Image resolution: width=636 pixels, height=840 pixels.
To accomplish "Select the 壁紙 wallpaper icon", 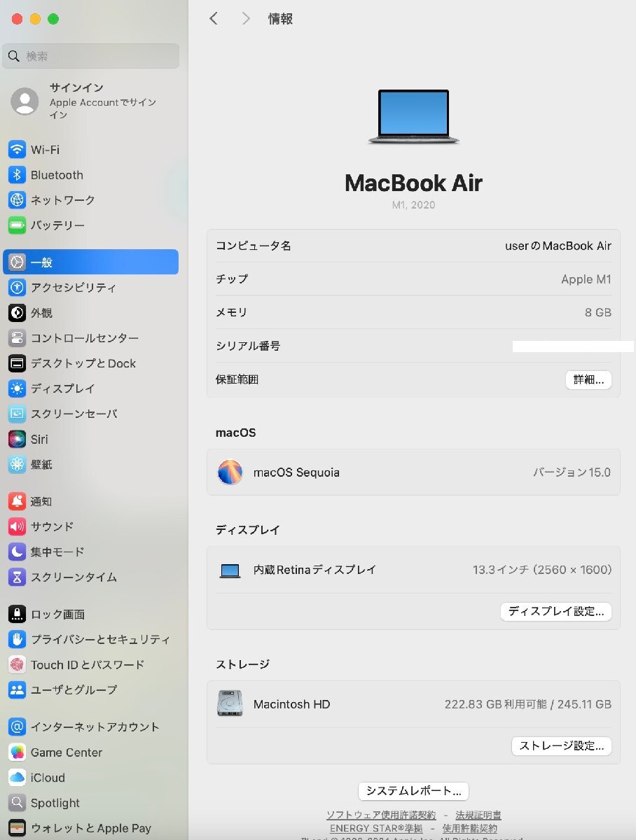I will point(18,464).
